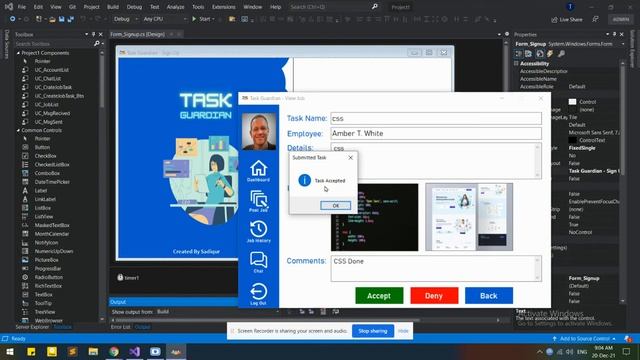Toggle auto-hide pin on Properties panel

615,34
